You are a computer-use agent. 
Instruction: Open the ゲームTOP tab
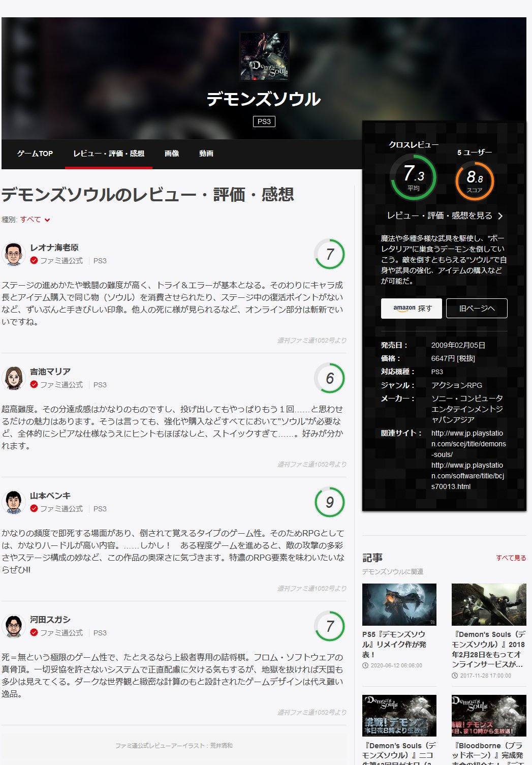point(35,154)
